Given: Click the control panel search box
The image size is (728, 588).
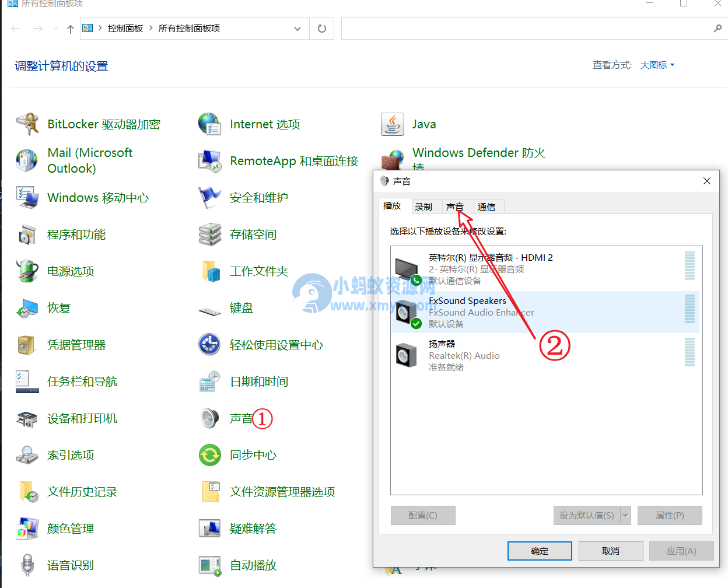Looking at the screenshot, I should (x=533, y=29).
